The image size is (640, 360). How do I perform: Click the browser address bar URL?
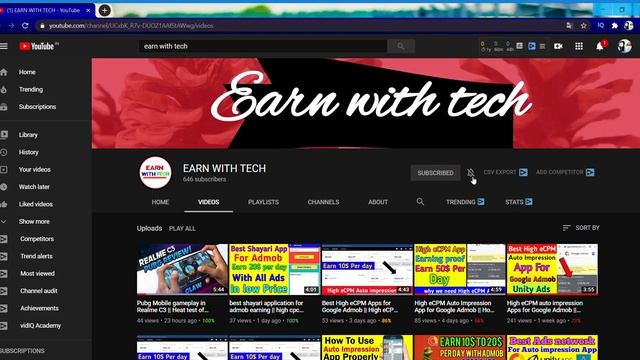(x=131, y=26)
